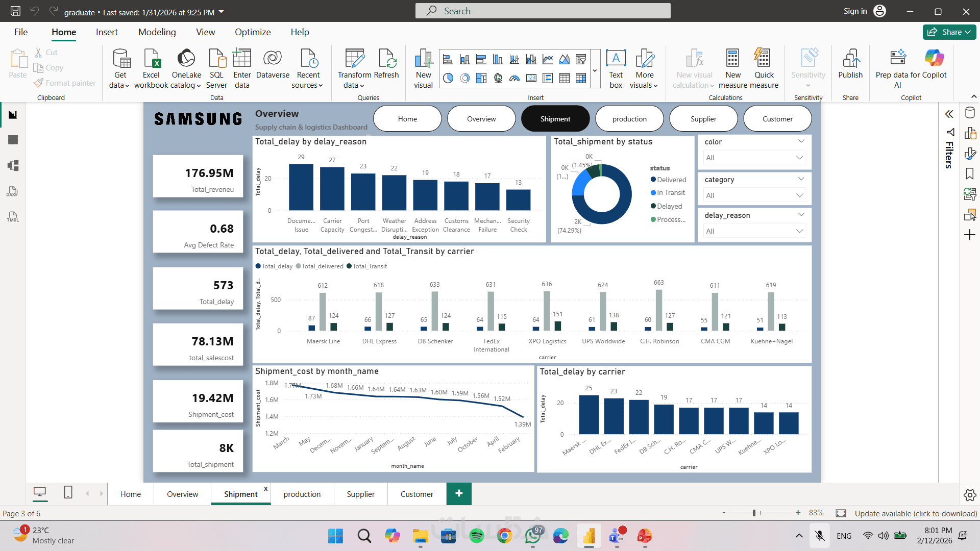Open the Modeling ribbon tab
The width and height of the screenshot is (980, 551).
coord(157,32)
